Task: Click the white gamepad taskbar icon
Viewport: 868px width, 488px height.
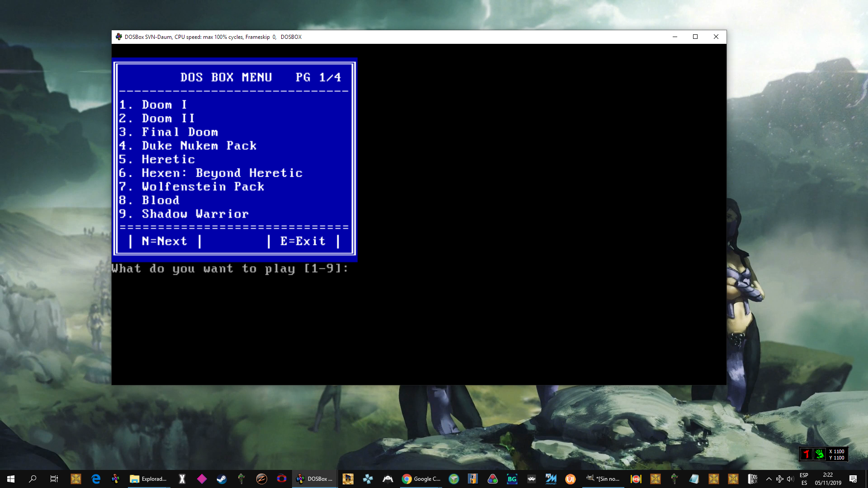Action: click(388, 479)
